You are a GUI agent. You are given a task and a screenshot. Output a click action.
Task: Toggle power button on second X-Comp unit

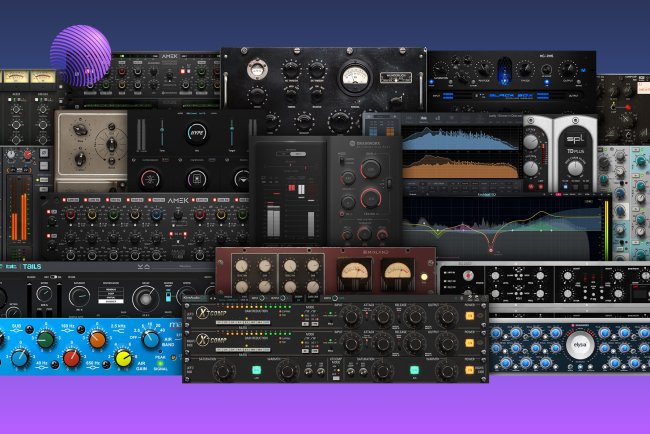coord(469,343)
